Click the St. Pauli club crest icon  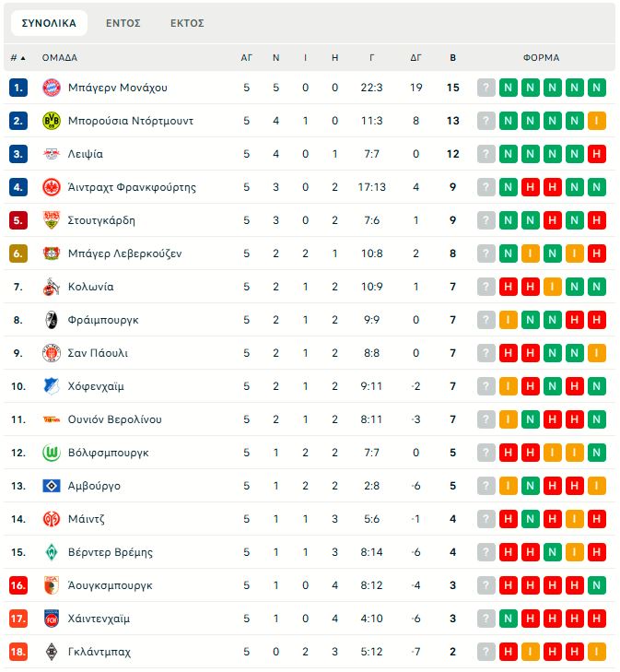(51, 353)
